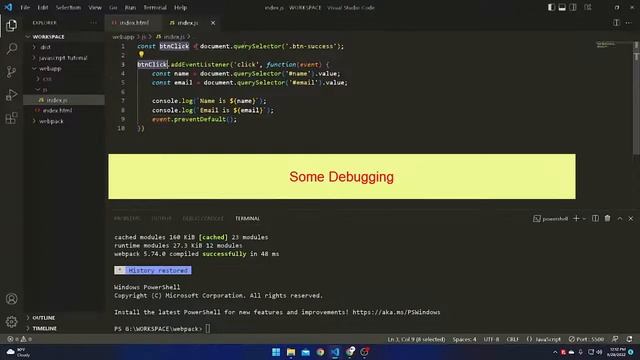Viewport: 640px width, 360px height.
Task: Open the Extensions view
Action: (11, 118)
